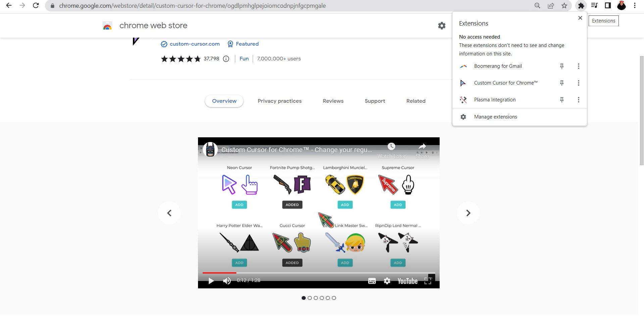Open the Chrome profile avatar
The width and height of the screenshot is (644, 328).
click(622, 5)
